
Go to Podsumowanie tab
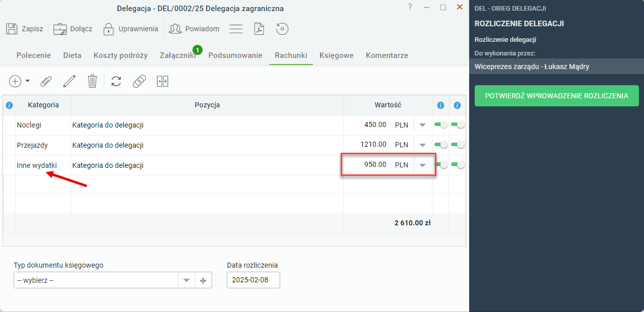pos(235,55)
